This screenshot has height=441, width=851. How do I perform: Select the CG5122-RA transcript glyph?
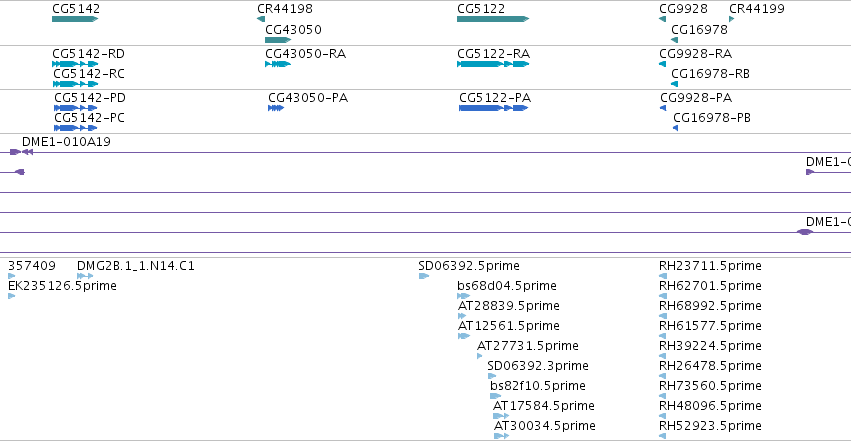tap(493, 64)
